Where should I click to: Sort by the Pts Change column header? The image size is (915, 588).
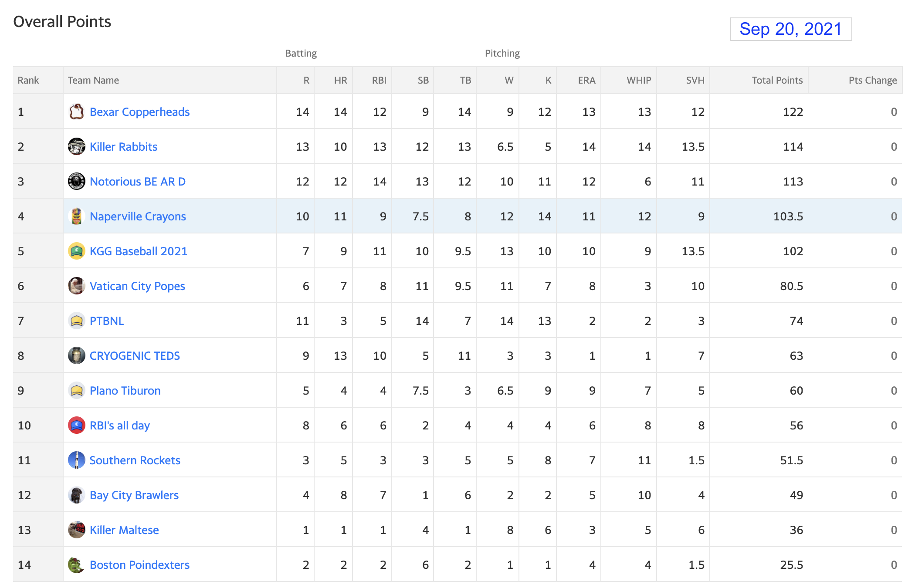pyautogui.click(x=873, y=80)
